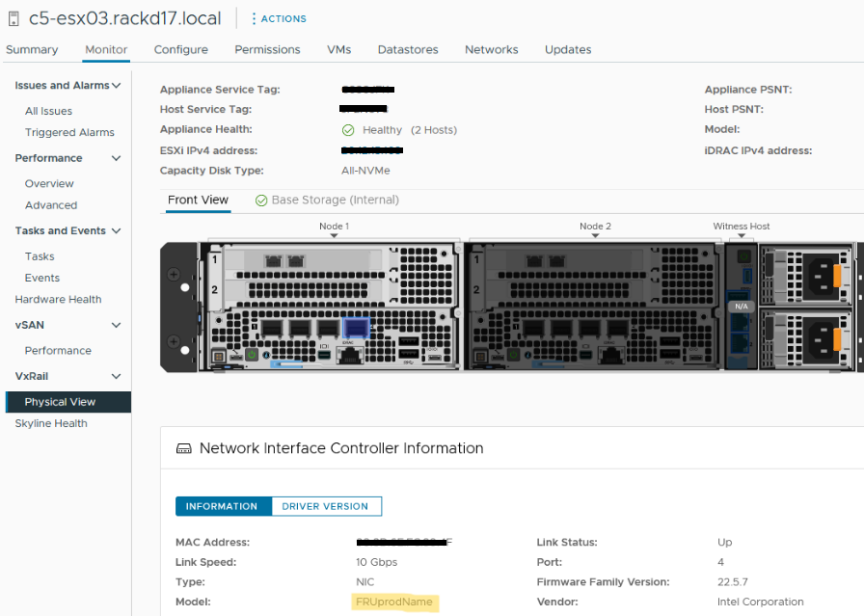Collapse the Tasks and Events section

coord(114,230)
